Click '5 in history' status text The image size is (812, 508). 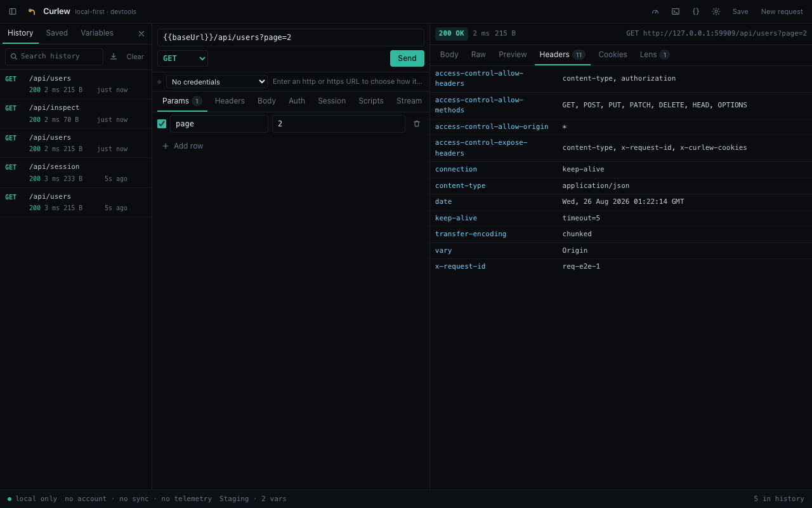pyautogui.click(x=779, y=499)
